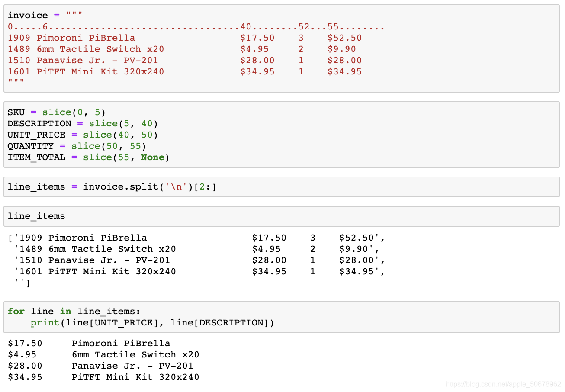Click printed output '$4.95 6mm Tactile Switch x20'
Image resolution: width=565 pixels, height=392 pixels.
(x=103, y=355)
